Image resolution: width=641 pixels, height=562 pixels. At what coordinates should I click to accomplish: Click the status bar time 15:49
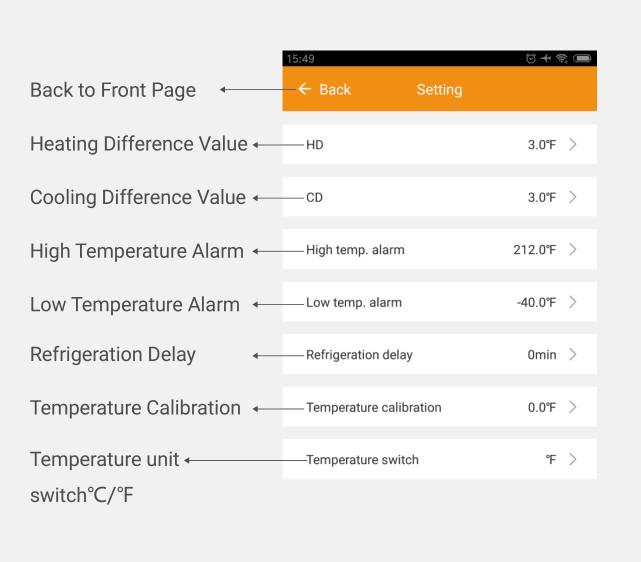300,59
